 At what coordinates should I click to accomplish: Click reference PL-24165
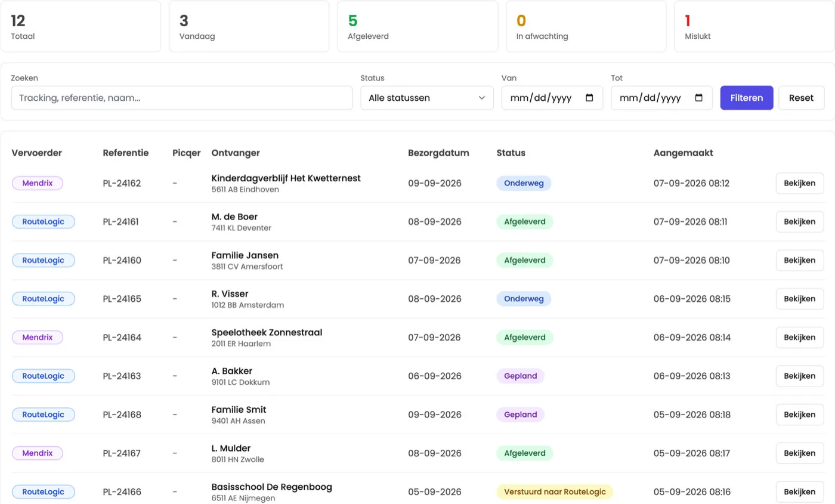coord(122,299)
